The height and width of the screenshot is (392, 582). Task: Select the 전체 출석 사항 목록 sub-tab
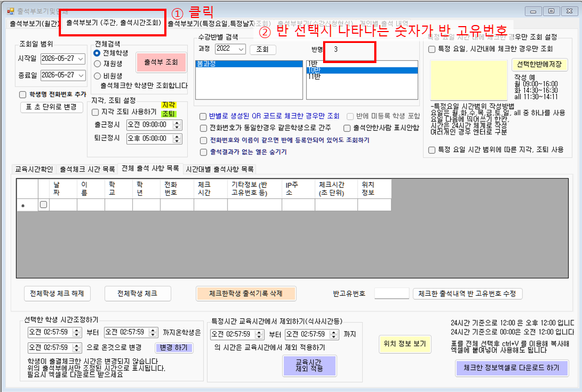coord(150,169)
